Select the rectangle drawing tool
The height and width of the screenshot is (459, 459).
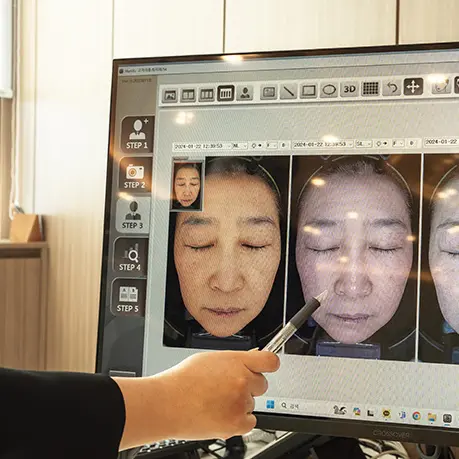[308, 90]
